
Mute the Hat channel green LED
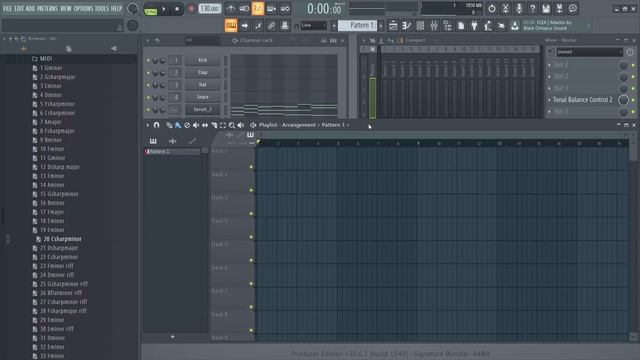pos(148,85)
